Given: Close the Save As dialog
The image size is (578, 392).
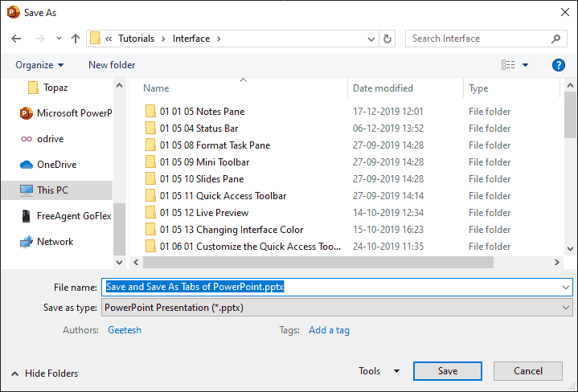Looking at the screenshot, I should pos(564,12).
